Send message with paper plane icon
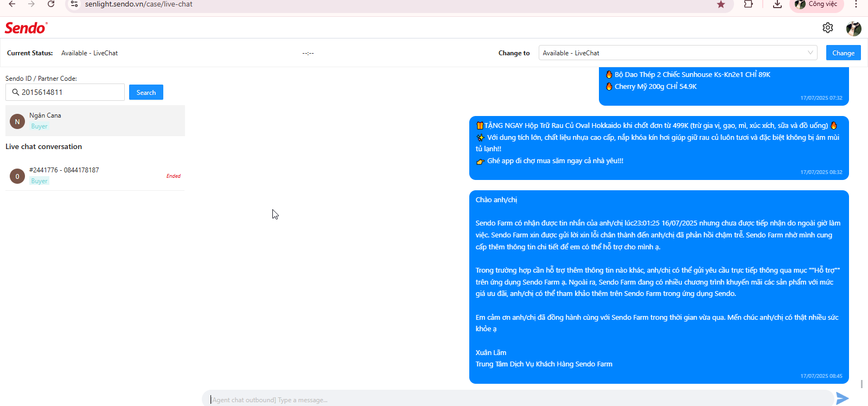868x406 pixels. pyautogui.click(x=843, y=398)
